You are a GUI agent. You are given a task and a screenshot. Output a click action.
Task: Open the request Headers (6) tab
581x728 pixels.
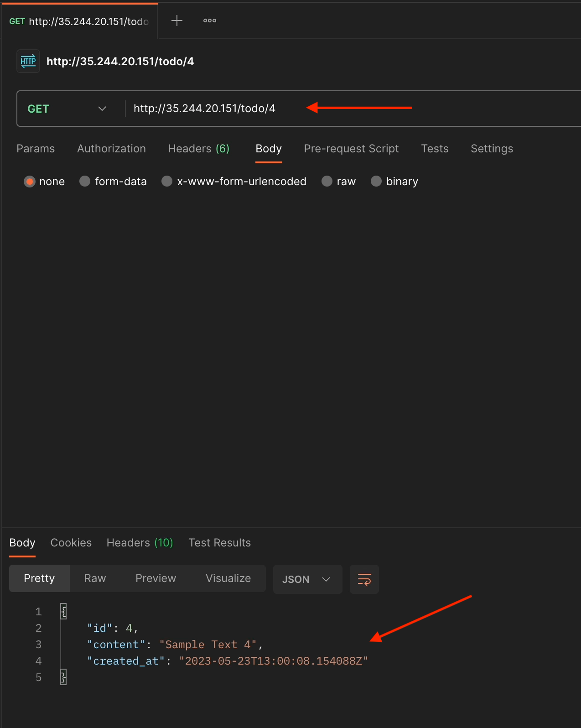[198, 149]
